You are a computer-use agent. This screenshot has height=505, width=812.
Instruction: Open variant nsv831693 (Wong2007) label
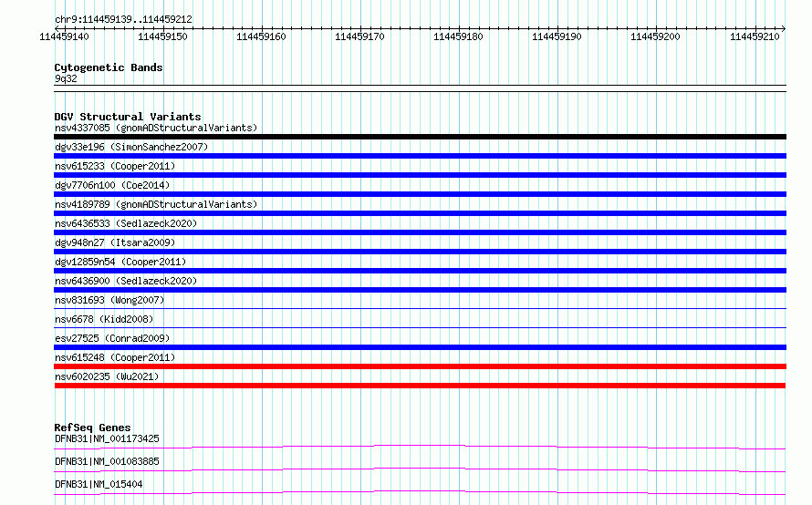point(109,300)
